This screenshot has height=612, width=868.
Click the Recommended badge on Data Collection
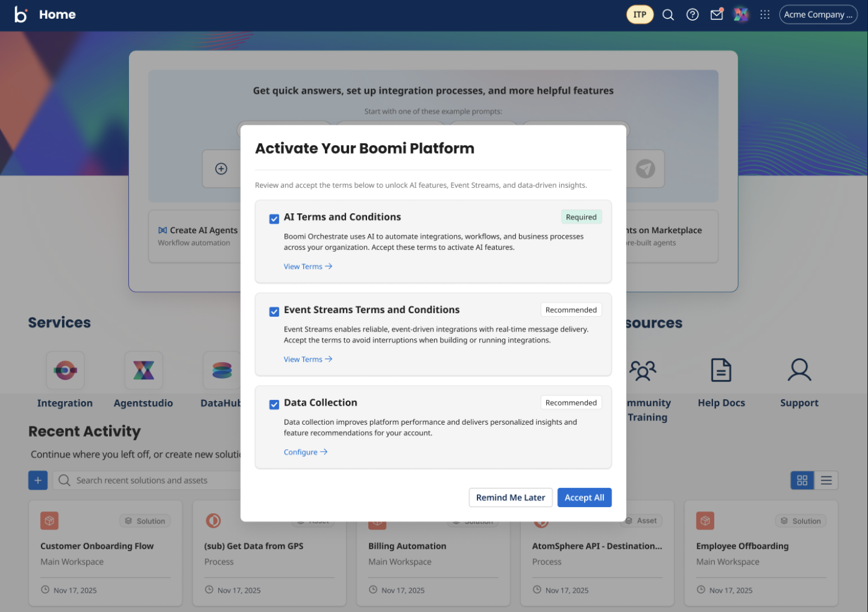pos(571,402)
